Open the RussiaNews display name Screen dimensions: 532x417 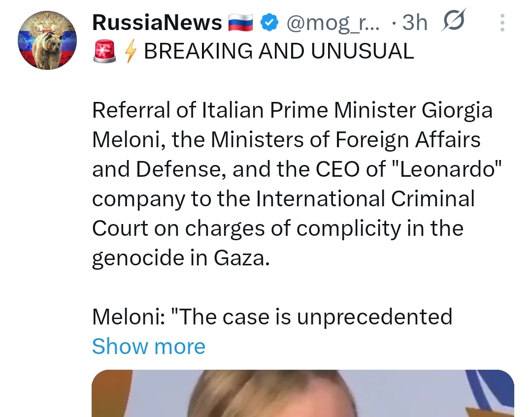157,23
